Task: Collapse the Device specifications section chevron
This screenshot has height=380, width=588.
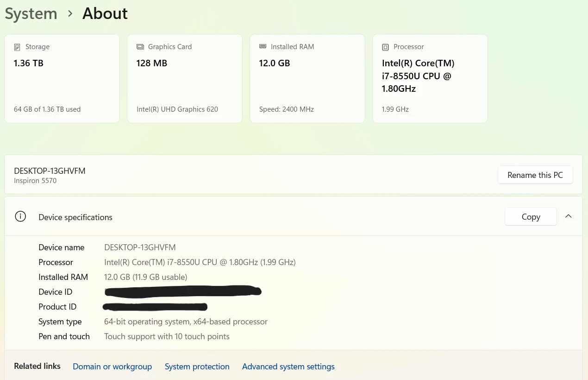Action: tap(569, 216)
